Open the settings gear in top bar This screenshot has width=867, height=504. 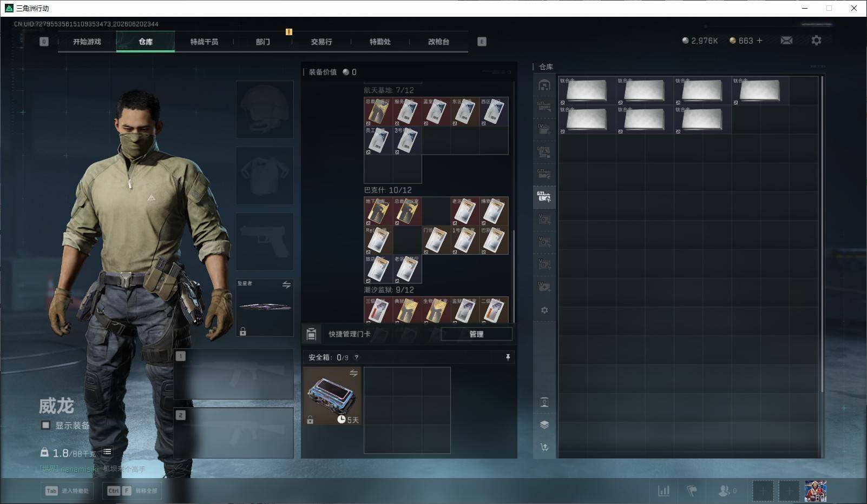pyautogui.click(x=816, y=41)
